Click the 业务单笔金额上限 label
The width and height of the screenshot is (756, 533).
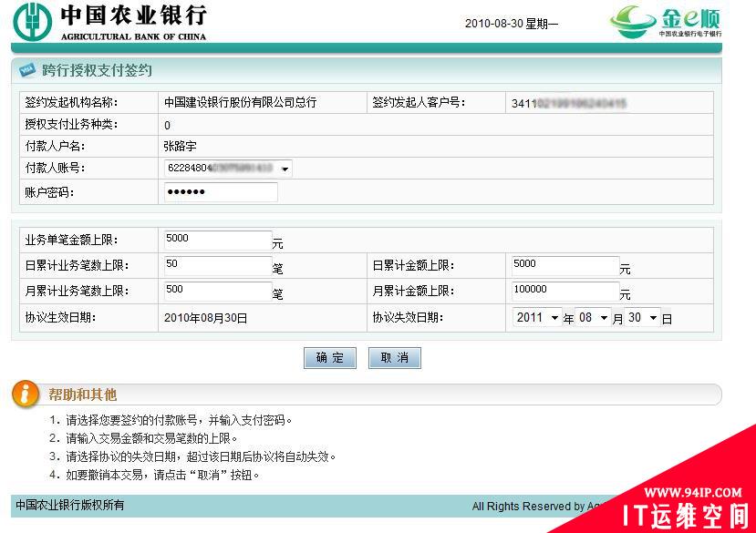[71, 240]
